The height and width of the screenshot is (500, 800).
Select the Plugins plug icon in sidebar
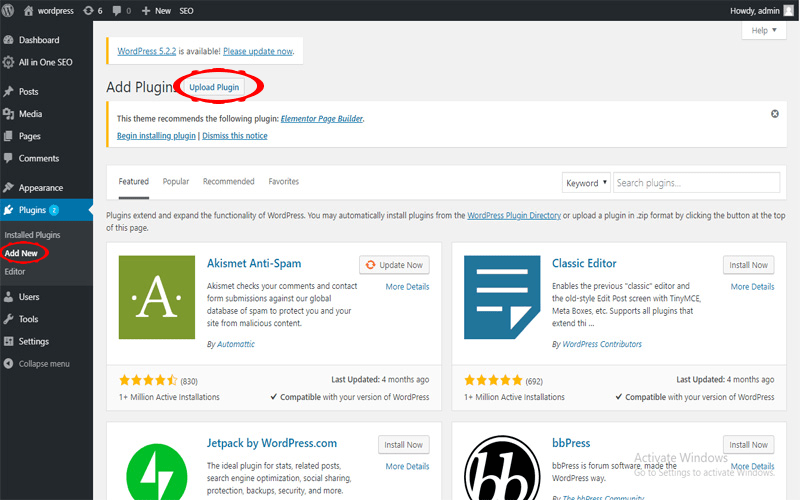pyautogui.click(x=8, y=210)
